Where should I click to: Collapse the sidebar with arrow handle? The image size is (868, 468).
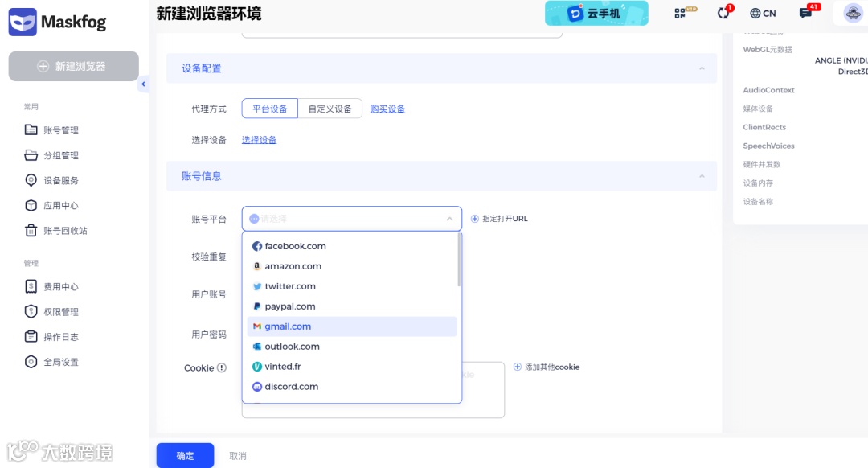pyautogui.click(x=143, y=84)
